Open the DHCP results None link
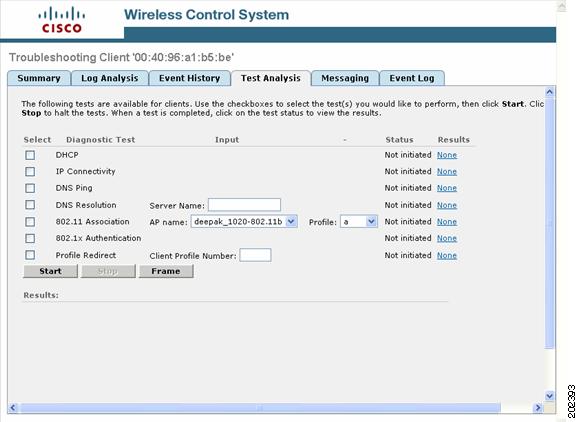Image resolution: width=578 pixels, height=422 pixels. [447, 155]
